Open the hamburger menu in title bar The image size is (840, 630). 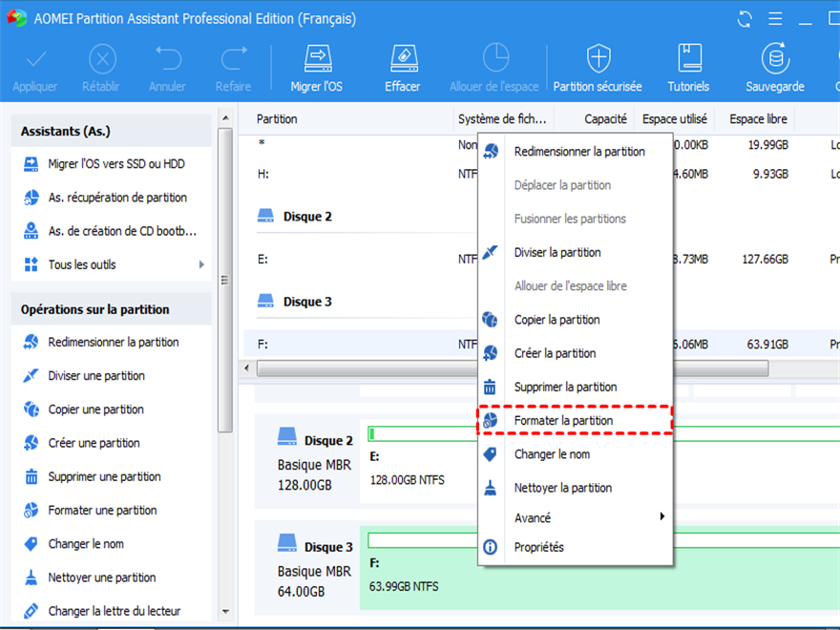click(775, 19)
